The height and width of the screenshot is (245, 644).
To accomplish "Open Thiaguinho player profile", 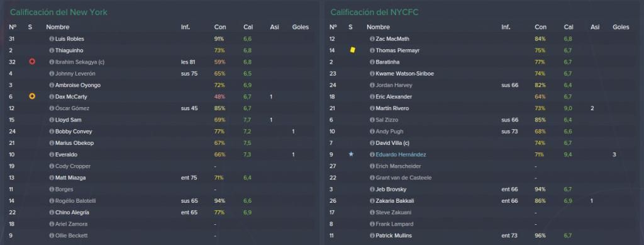I will [69, 50].
